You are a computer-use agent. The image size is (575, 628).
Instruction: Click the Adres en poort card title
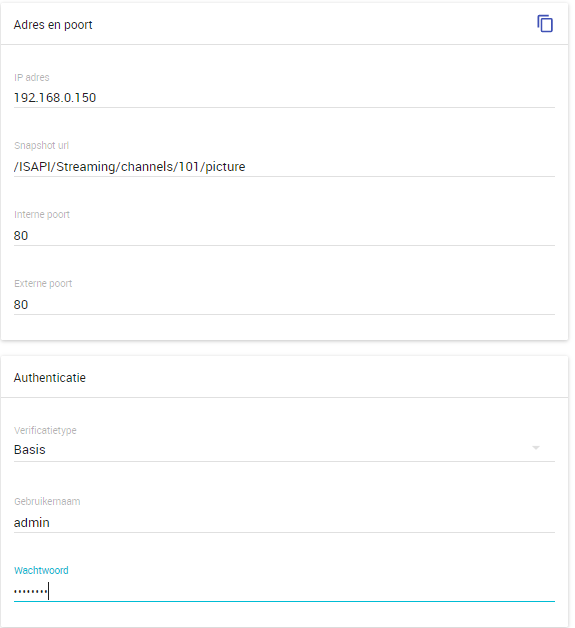click(53, 25)
